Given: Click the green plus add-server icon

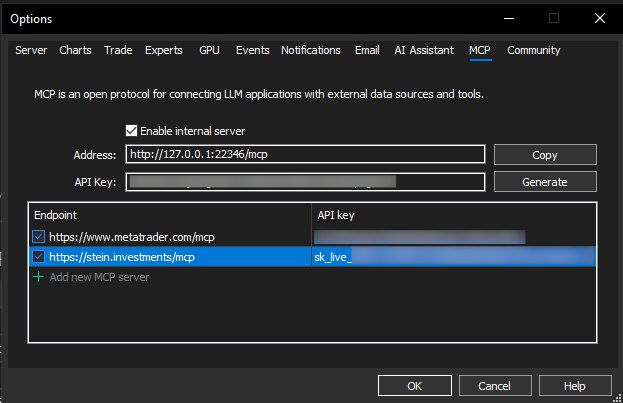Looking at the screenshot, I should (39, 277).
